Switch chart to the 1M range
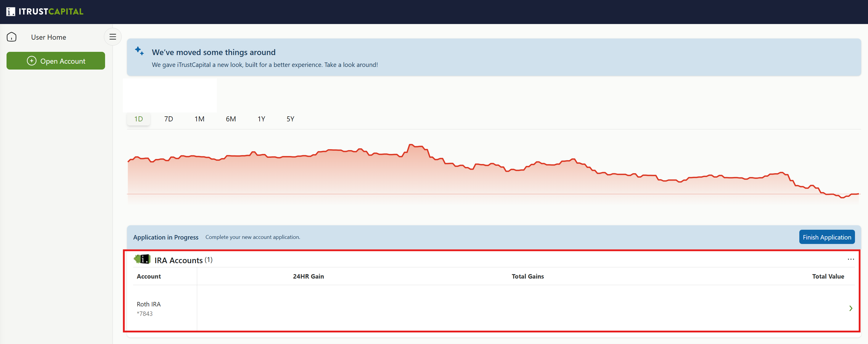Viewport: 868px width, 344px height. 200,119
